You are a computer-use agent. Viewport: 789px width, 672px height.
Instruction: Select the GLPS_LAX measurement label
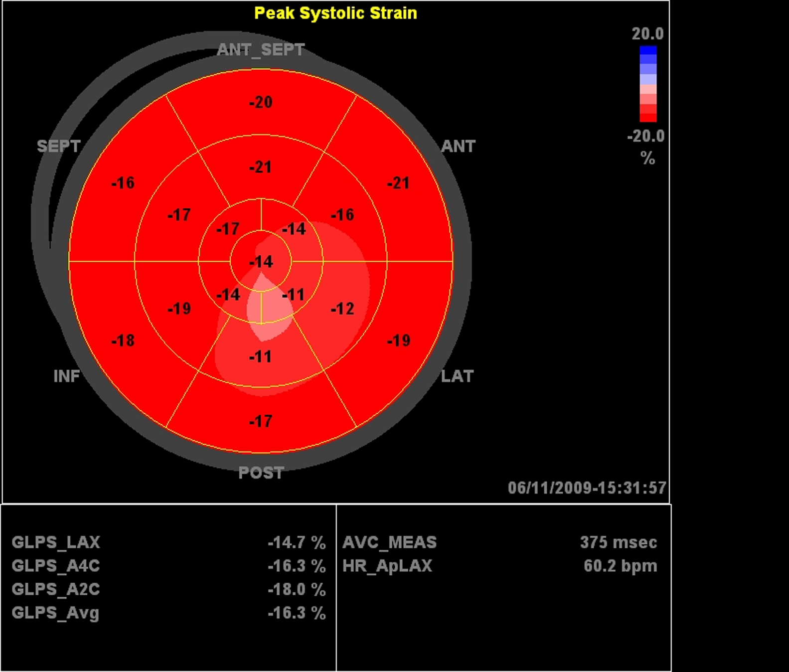tap(56, 542)
